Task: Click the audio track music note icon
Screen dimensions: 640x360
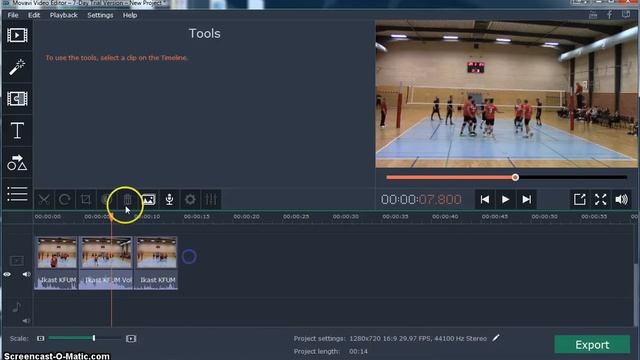Action: point(16,306)
